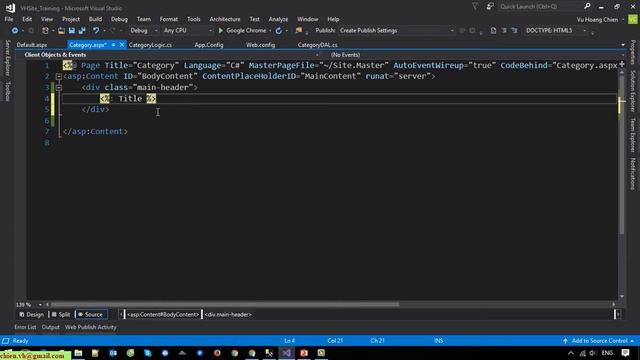Open the DOCTYPE: HTML5 dropdown
This screenshot has height=360, width=640.
556,31
